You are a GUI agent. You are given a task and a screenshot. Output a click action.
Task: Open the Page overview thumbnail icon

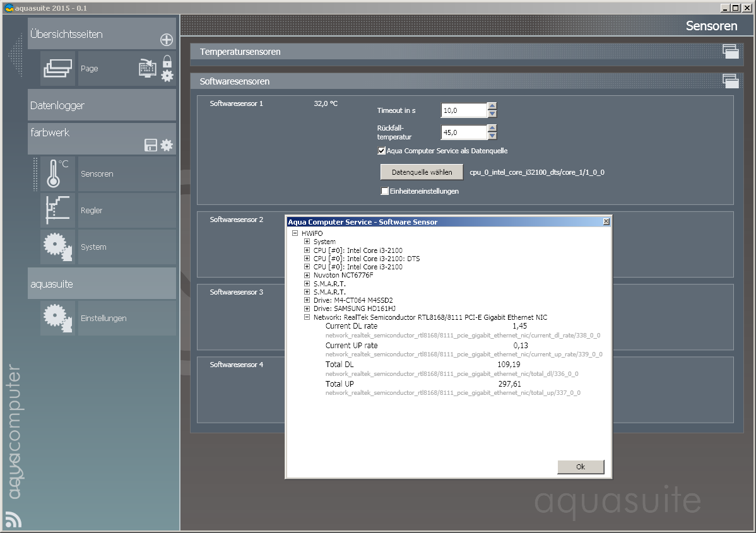[x=58, y=68]
